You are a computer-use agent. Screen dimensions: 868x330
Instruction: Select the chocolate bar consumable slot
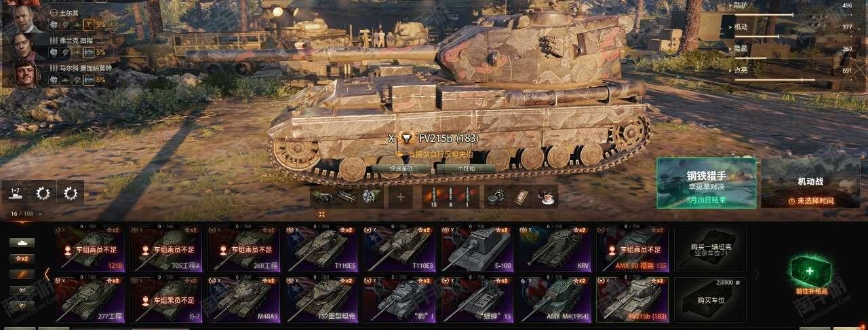[x=521, y=197]
